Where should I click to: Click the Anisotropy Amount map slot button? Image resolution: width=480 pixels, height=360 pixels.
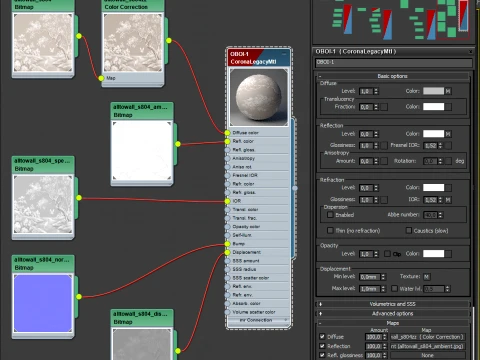pyautogui.click(x=384, y=161)
